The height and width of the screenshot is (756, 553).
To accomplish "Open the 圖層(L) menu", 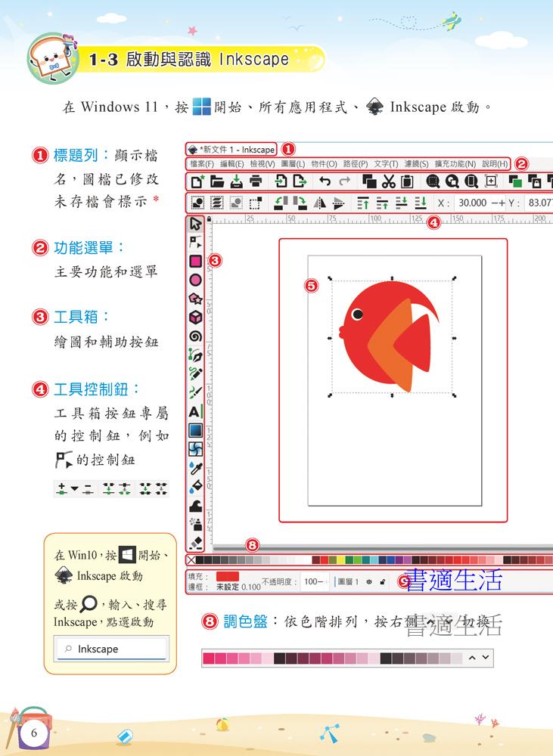I will click(293, 164).
